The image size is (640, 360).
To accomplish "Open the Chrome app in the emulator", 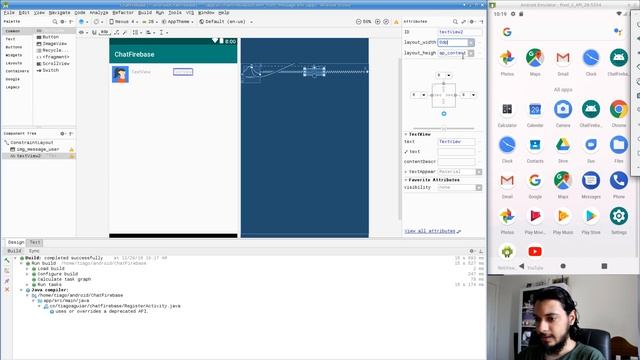I will (619, 109).
